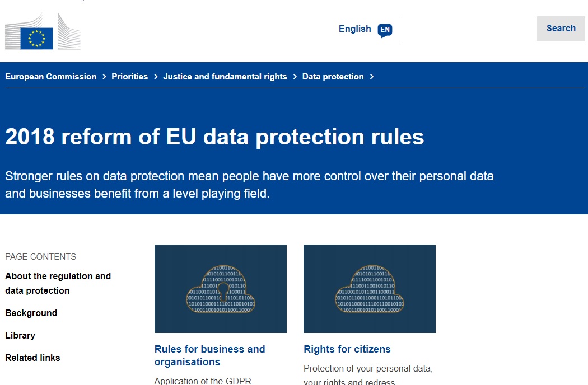
Task: Click chevron arrow after Data protection breadcrumb
Action: 372,77
